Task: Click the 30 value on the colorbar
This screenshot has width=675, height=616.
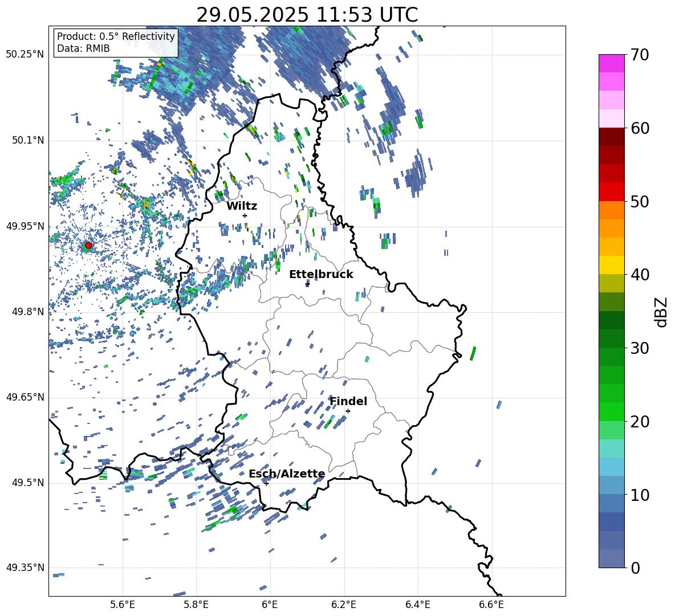Action: pos(640,348)
